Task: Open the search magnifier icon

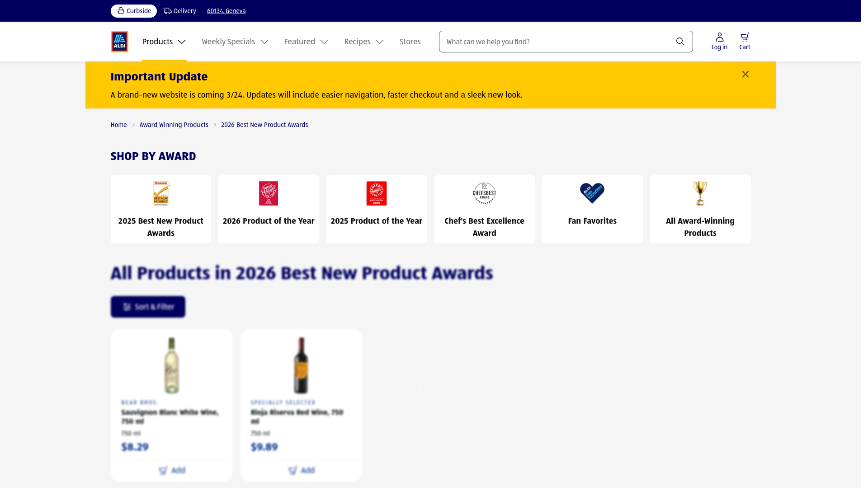Action: (680, 42)
